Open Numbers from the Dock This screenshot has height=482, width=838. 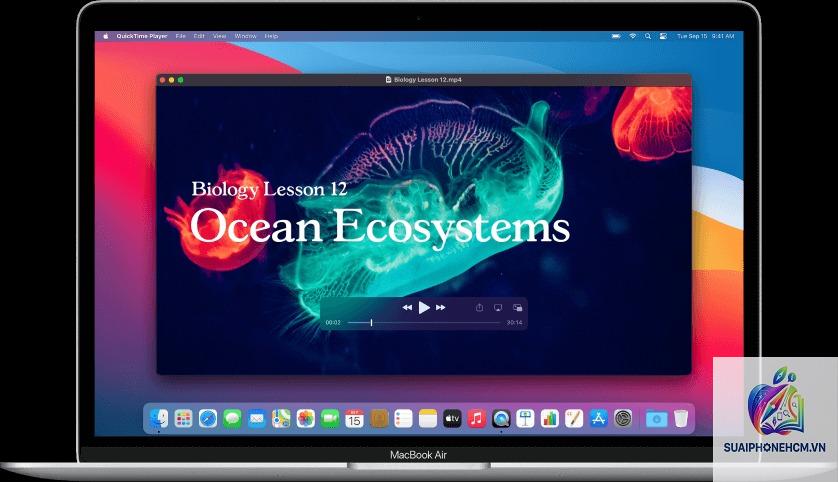coord(549,418)
